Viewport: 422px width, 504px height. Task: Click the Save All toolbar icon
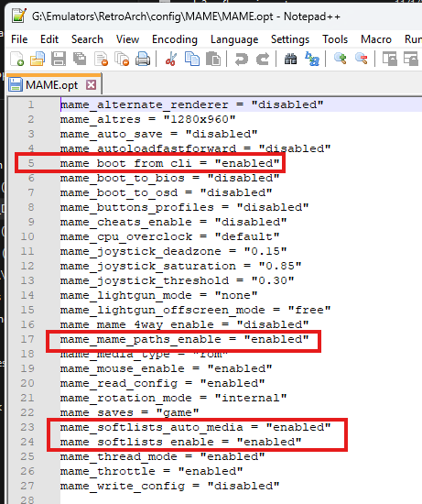point(80,60)
